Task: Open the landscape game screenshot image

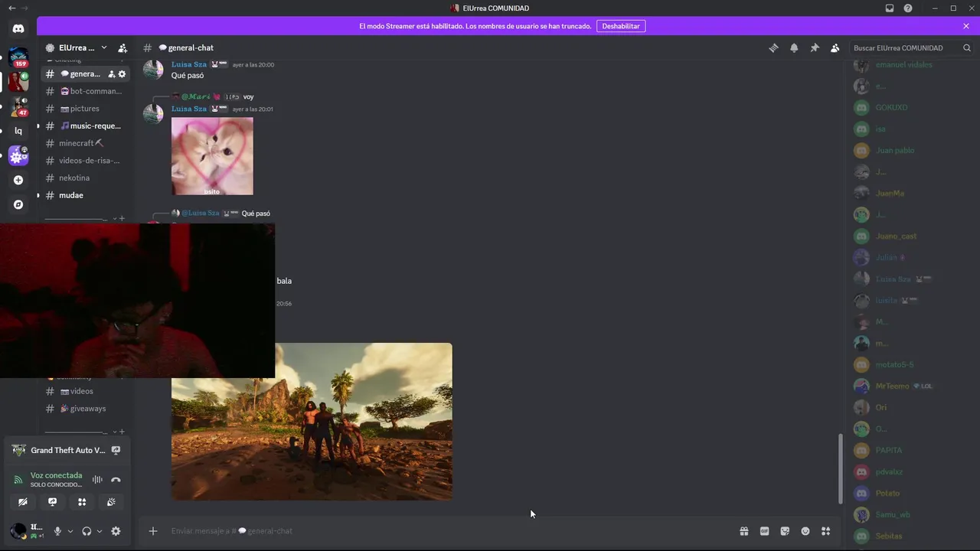Action: click(312, 422)
